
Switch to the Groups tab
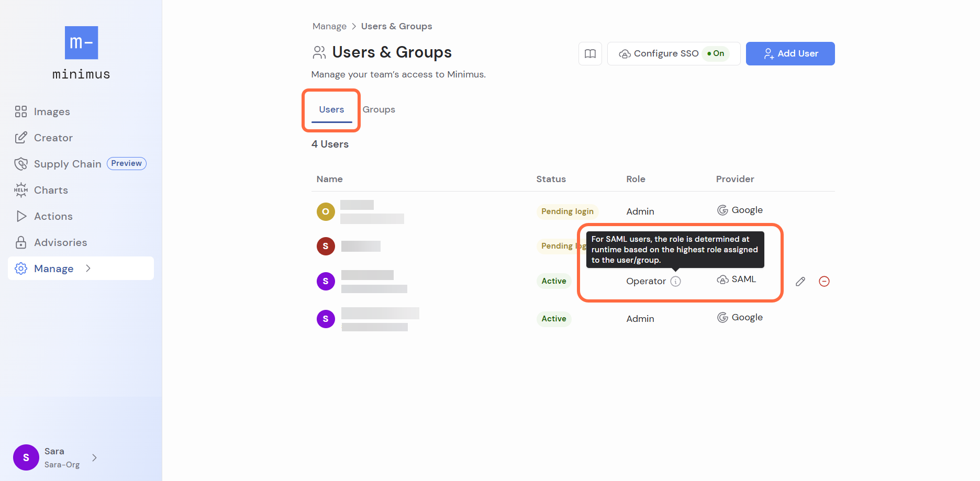pos(378,109)
